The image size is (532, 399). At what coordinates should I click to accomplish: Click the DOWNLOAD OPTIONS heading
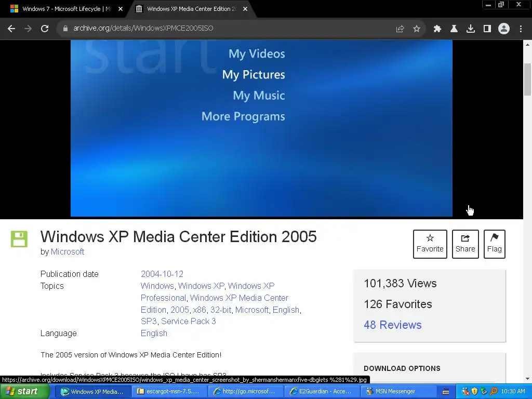[x=402, y=368]
